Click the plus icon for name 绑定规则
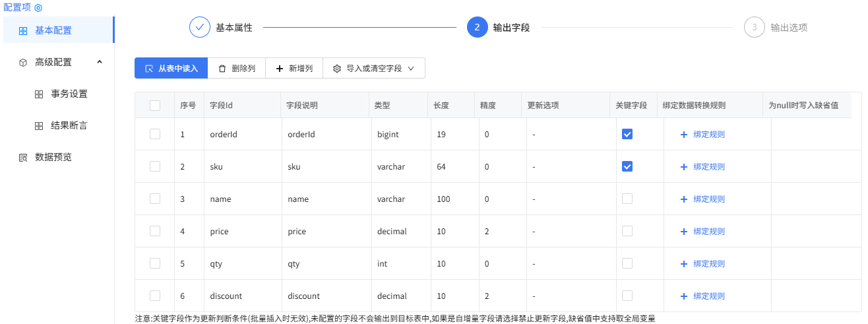 click(684, 199)
